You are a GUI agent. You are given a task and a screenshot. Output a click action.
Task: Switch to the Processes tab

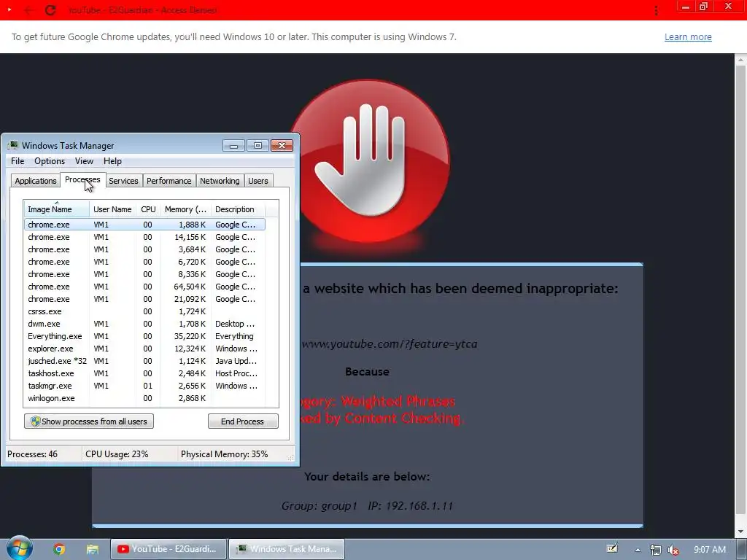[82, 179]
